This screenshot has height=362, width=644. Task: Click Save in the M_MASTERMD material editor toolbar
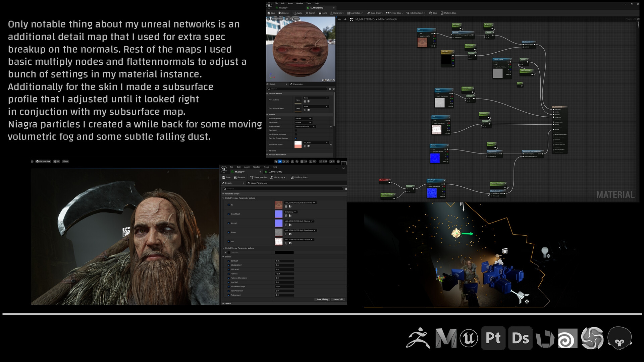pos(271,13)
